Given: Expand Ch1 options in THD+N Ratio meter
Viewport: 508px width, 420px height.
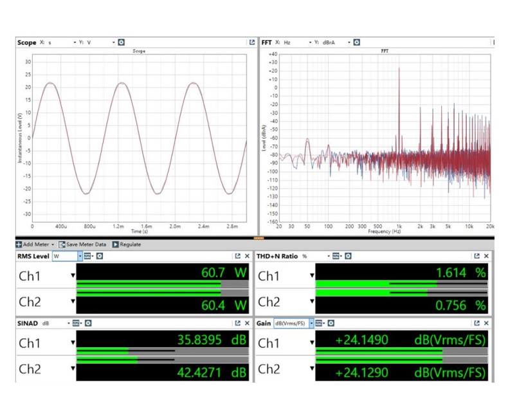Looking at the screenshot, I should point(312,276).
